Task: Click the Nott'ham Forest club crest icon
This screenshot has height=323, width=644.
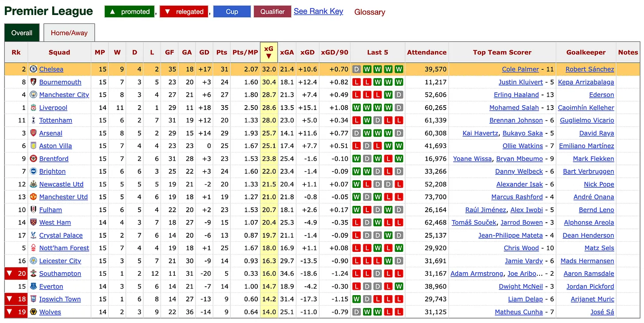Action: [x=33, y=248]
